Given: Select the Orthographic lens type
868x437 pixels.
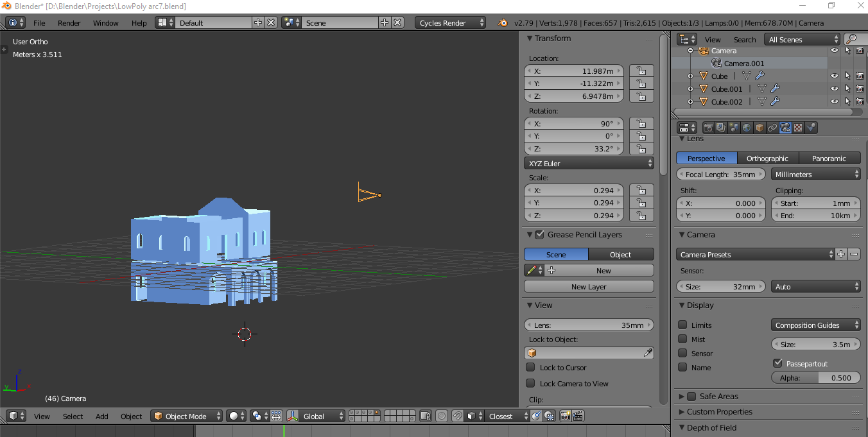Looking at the screenshot, I should 767,159.
